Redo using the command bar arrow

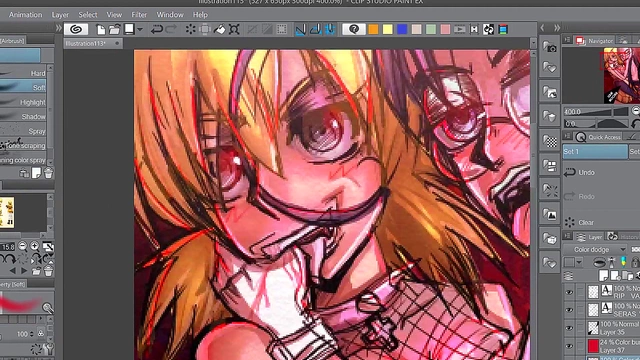pos(171,29)
